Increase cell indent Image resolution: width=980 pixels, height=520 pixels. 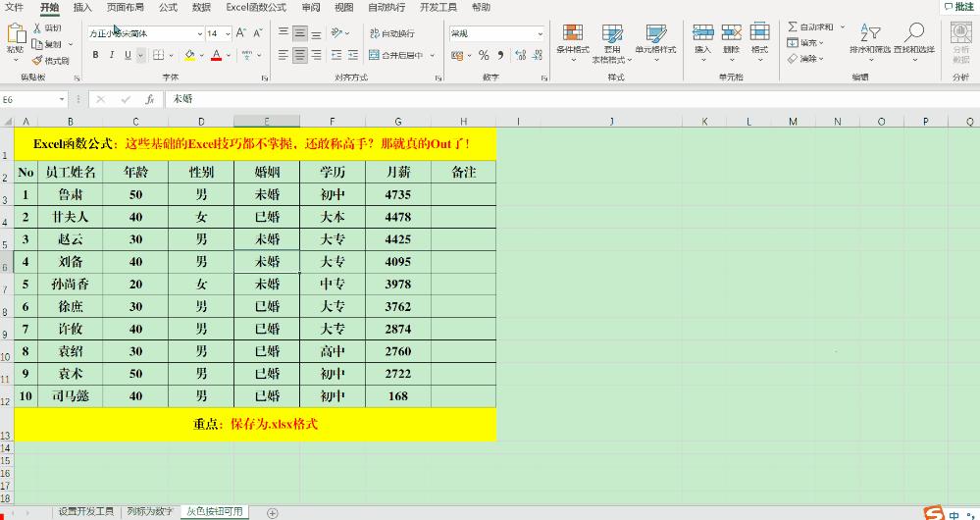pos(353,55)
